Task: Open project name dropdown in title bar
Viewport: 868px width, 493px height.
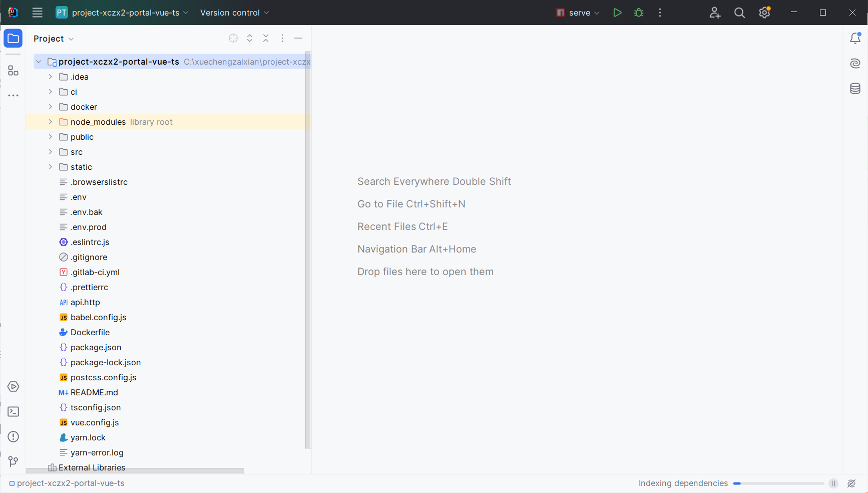Action: click(122, 13)
